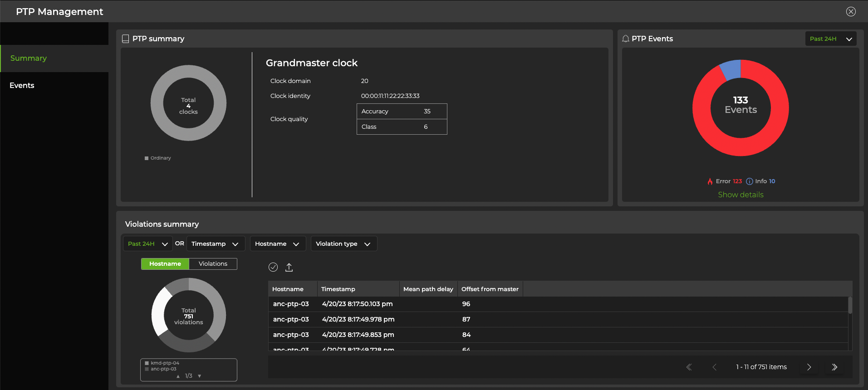This screenshot has height=390, width=868.
Task: Click the violations table vertical scrollbar
Action: [x=850, y=305]
